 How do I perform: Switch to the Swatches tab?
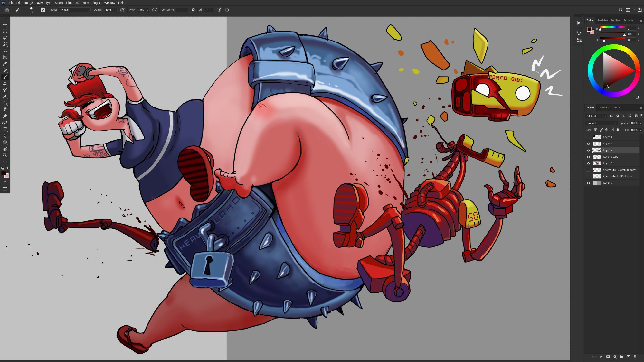click(x=603, y=20)
